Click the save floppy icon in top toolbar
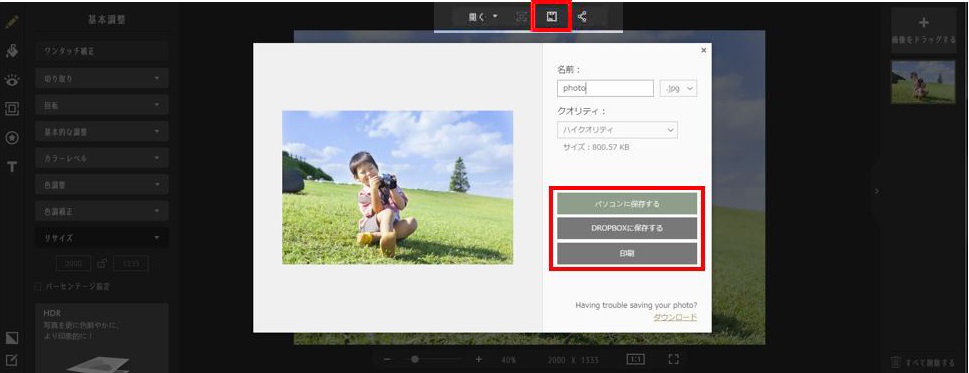 552,17
